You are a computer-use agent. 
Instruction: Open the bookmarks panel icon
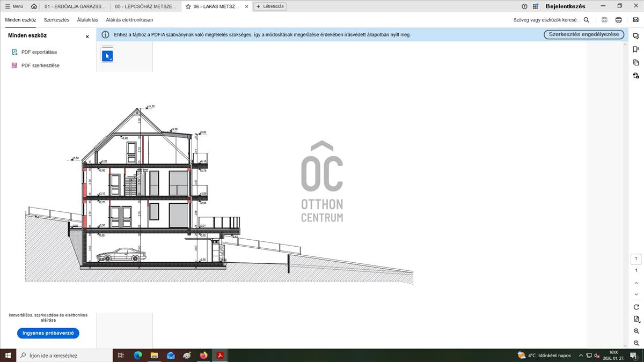point(636,49)
